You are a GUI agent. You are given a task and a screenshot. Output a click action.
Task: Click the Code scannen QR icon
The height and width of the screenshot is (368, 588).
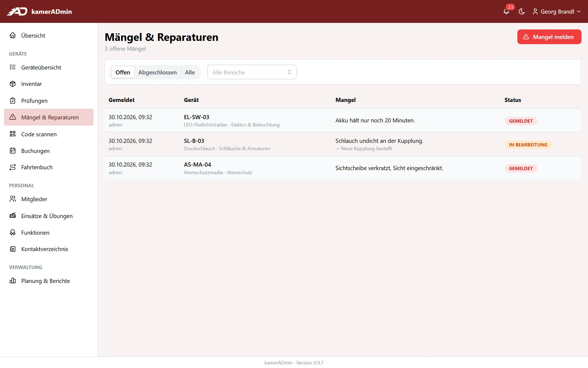[x=13, y=134]
